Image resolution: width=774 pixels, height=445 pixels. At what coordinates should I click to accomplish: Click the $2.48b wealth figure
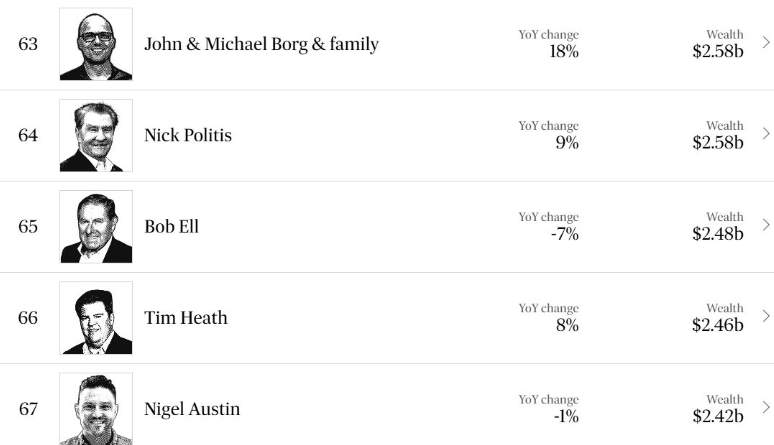click(x=718, y=234)
